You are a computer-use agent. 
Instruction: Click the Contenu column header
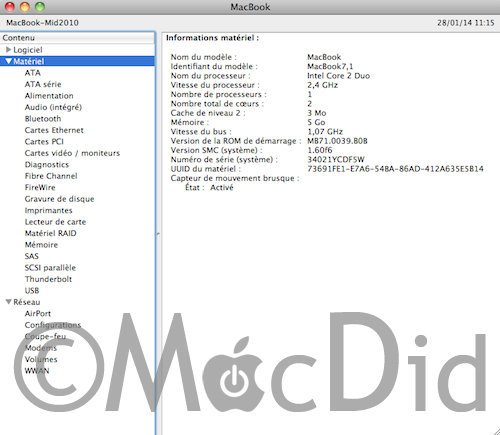pyautogui.click(x=77, y=38)
